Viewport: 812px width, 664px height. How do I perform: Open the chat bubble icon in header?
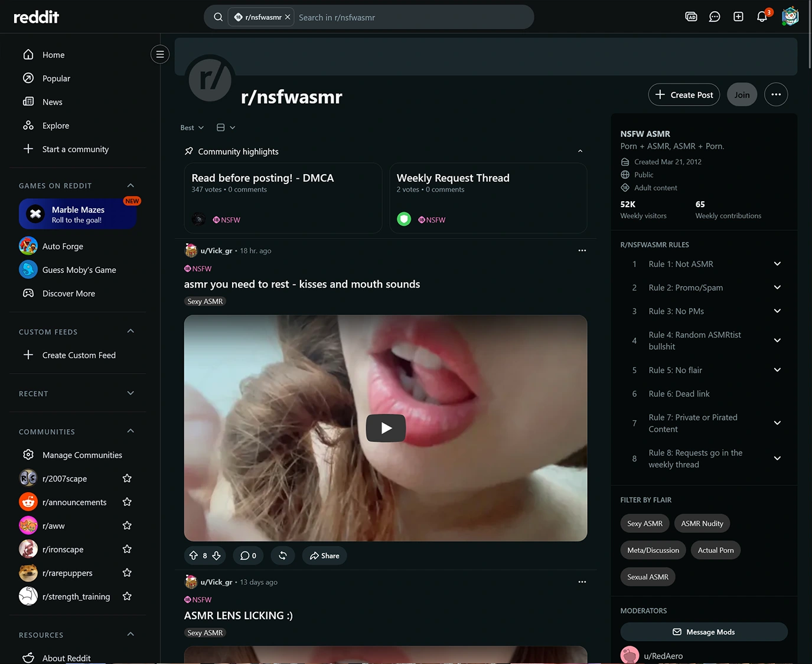click(715, 17)
